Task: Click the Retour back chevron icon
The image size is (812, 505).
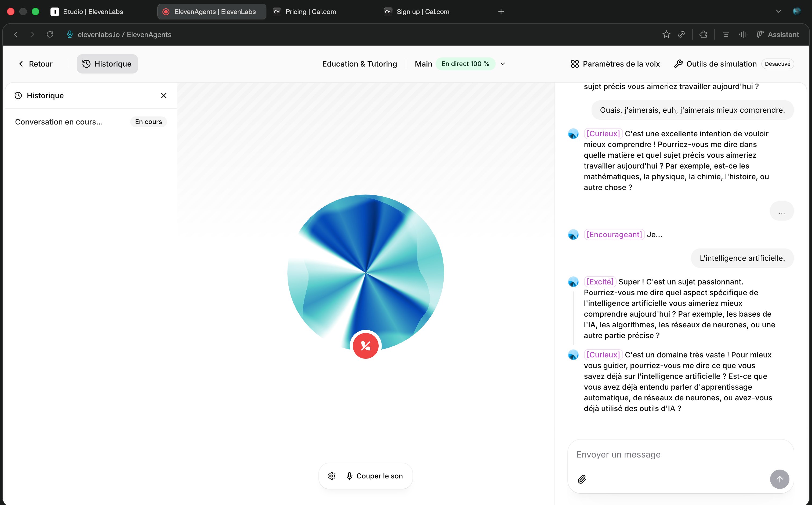Action: 21,64
